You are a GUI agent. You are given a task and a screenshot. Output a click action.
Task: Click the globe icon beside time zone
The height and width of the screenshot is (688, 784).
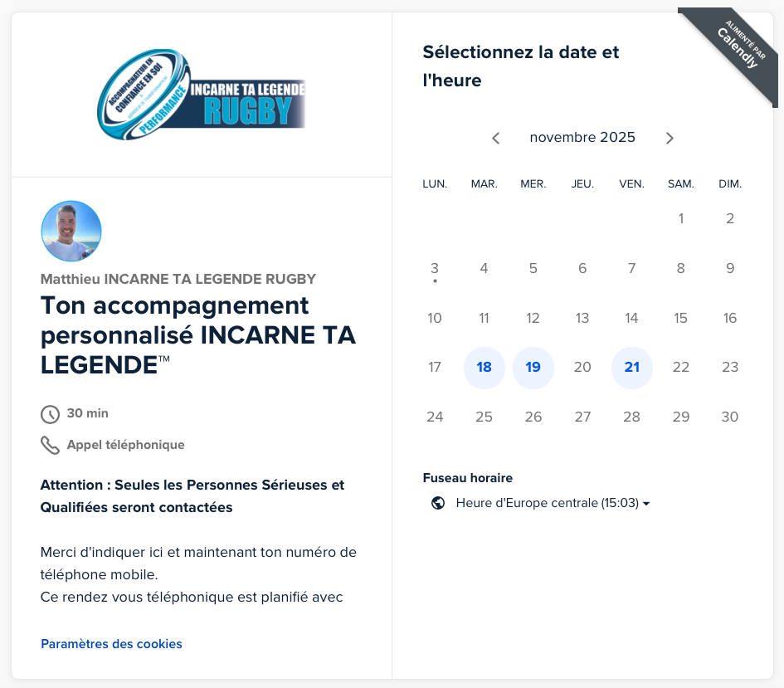coord(438,503)
